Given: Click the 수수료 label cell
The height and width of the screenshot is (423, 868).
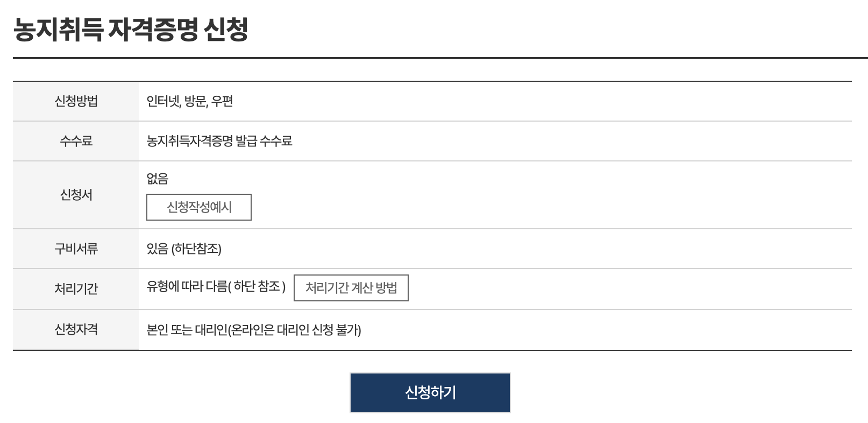Looking at the screenshot, I should click(75, 141).
